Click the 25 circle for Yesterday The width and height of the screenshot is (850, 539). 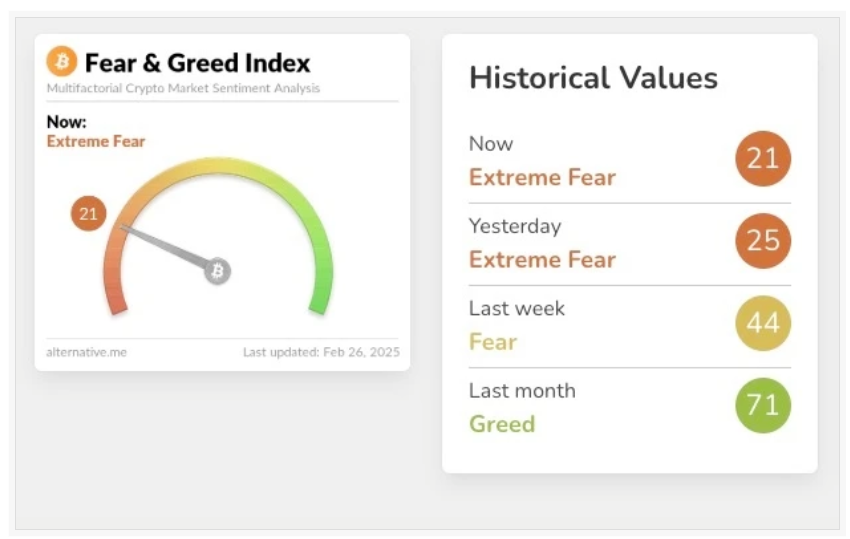tap(763, 241)
